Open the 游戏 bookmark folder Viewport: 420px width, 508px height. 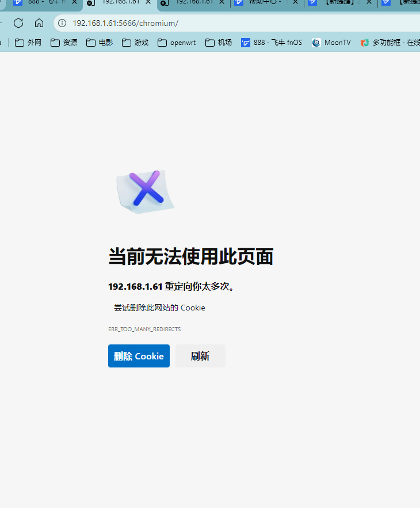pyautogui.click(x=135, y=43)
